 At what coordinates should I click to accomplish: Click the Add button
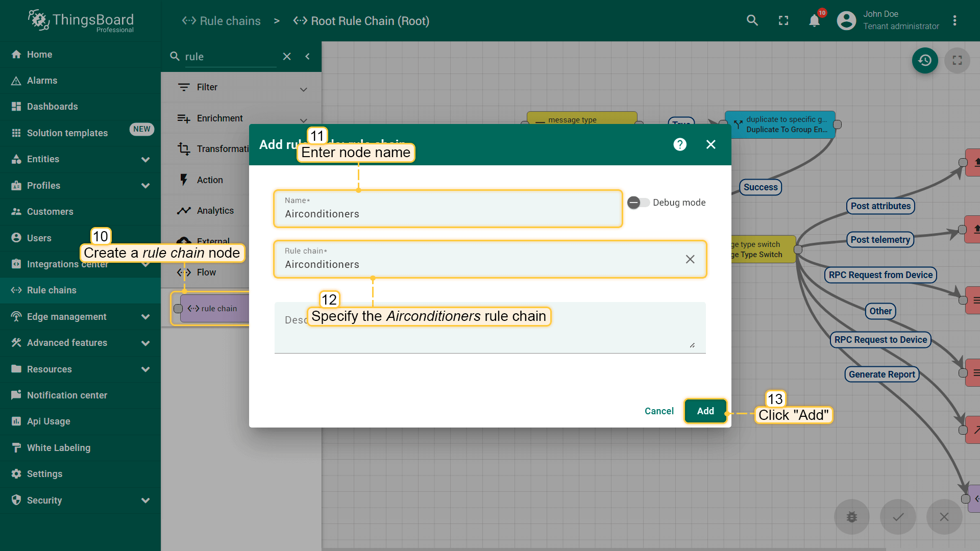pyautogui.click(x=705, y=411)
